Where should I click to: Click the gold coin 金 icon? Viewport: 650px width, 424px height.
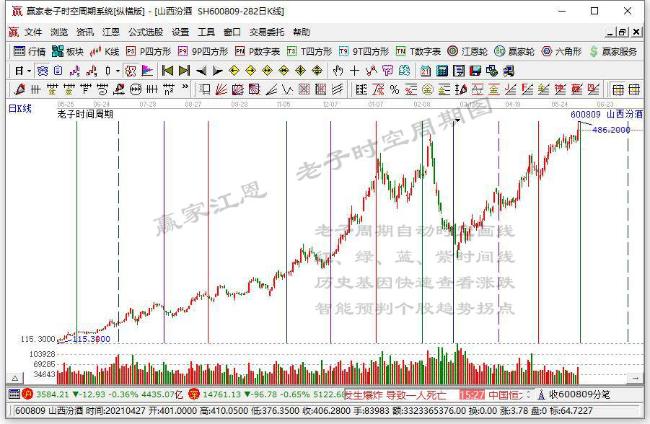coord(427,89)
